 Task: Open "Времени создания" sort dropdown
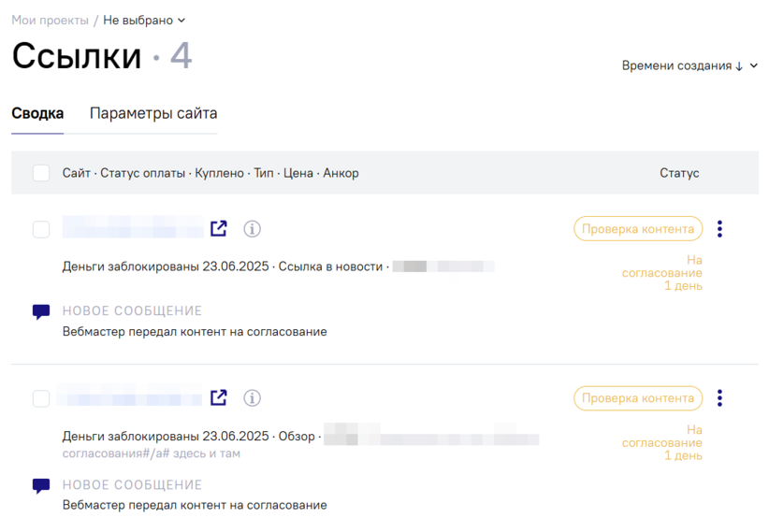click(x=689, y=65)
